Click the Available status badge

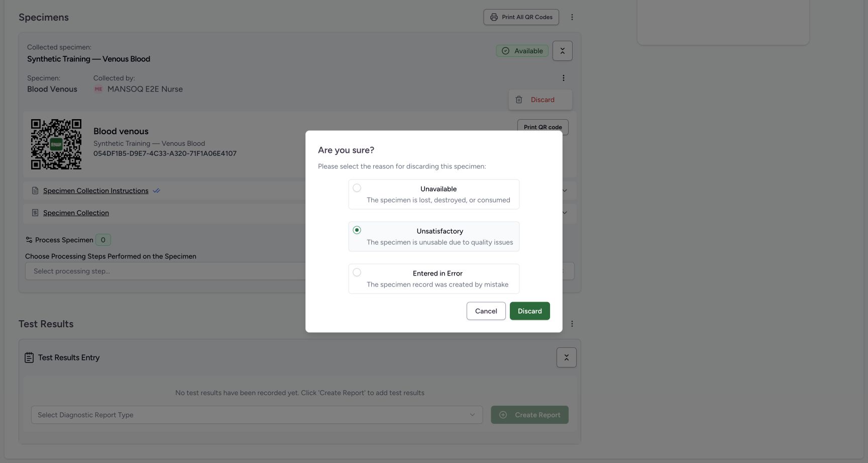click(522, 51)
